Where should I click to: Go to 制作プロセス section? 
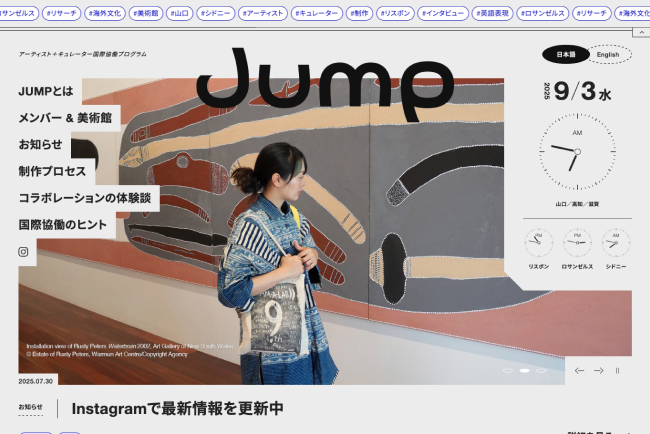point(52,171)
